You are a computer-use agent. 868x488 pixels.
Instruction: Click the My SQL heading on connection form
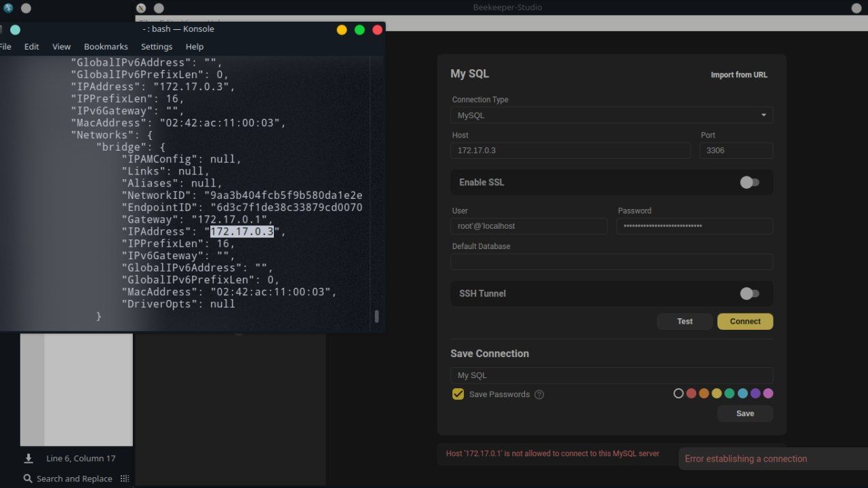point(469,74)
